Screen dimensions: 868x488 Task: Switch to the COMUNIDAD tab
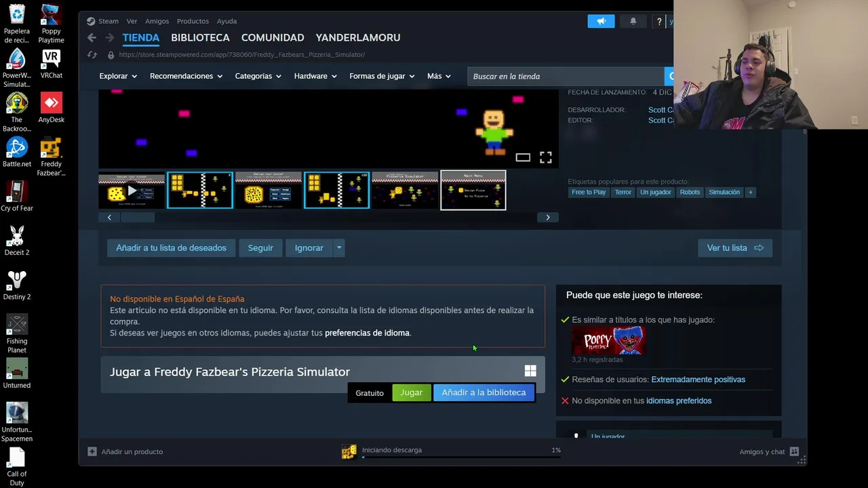coord(273,38)
